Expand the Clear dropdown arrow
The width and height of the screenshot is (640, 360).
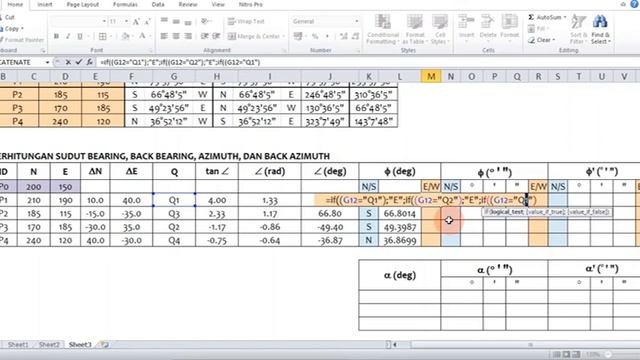click(554, 40)
